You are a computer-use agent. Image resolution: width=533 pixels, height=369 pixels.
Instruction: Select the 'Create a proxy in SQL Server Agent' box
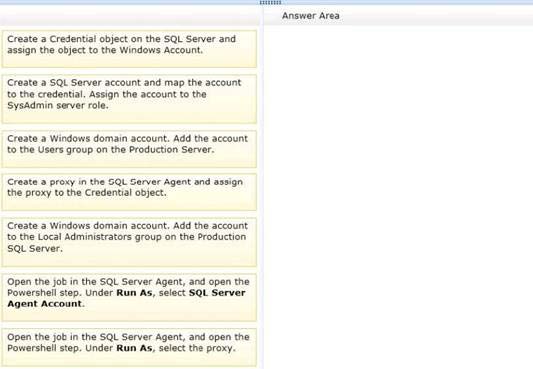point(129,192)
